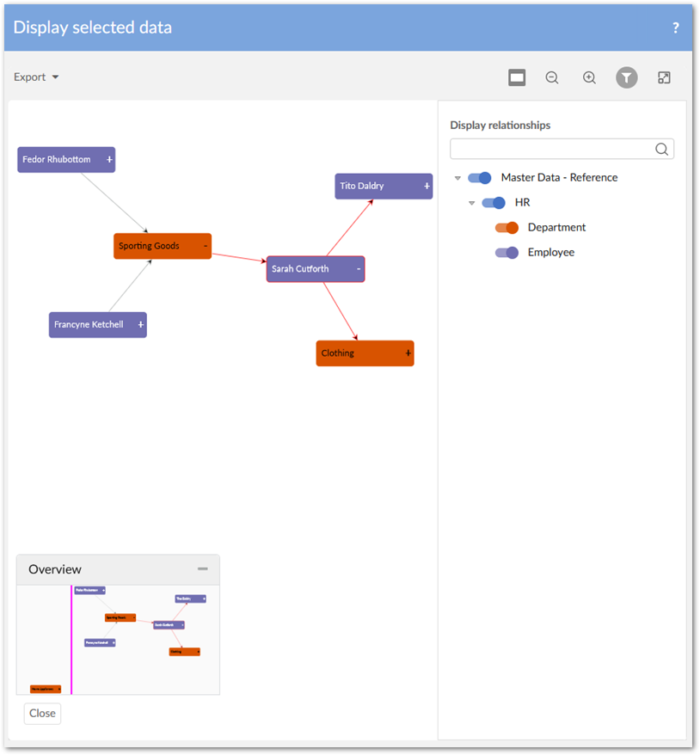Click the search magnifier in Display relationships
Viewport: 700px width, 755px height.
click(661, 149)
